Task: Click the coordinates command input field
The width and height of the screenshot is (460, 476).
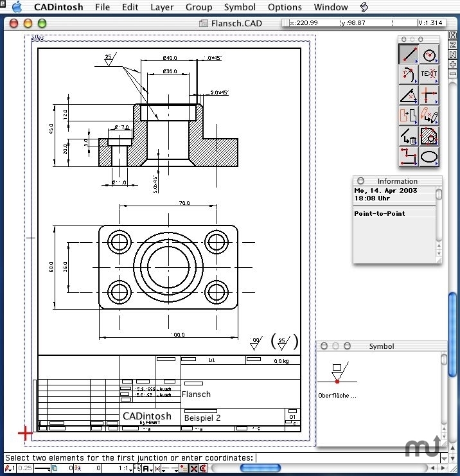Action: coord(346,458)
